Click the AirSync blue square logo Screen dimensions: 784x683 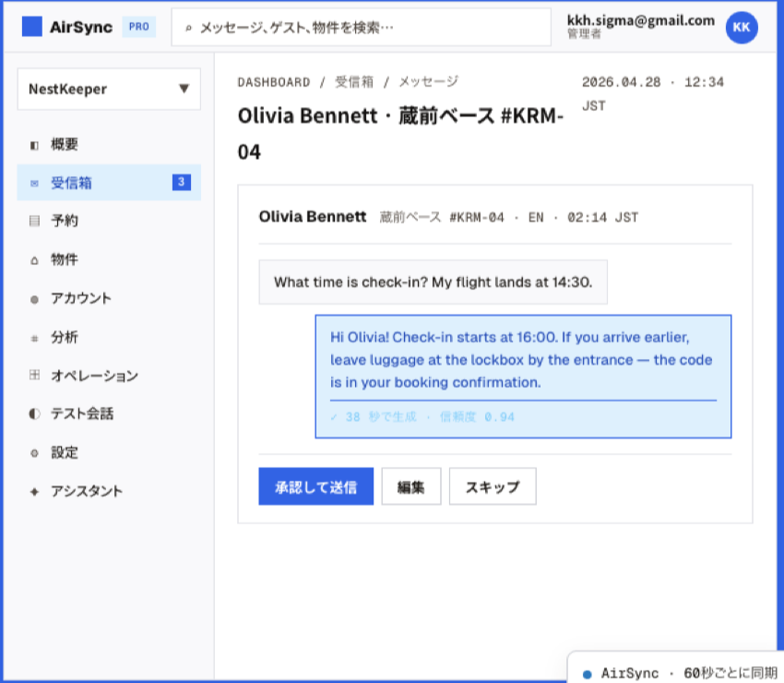[32, 27]
